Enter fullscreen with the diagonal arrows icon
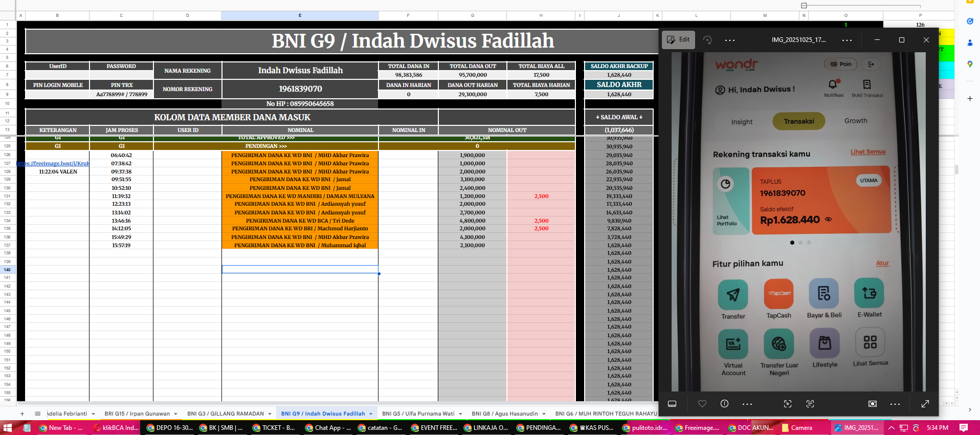 pos(925,404)
